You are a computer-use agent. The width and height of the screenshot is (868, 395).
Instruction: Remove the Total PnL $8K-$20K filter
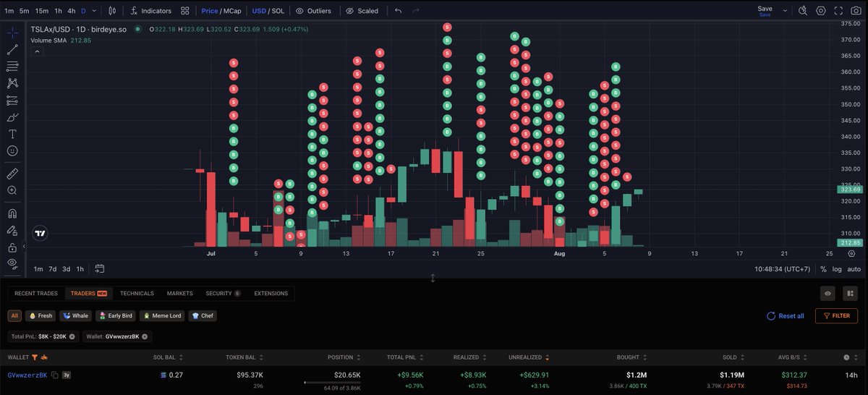pos(72,336)
